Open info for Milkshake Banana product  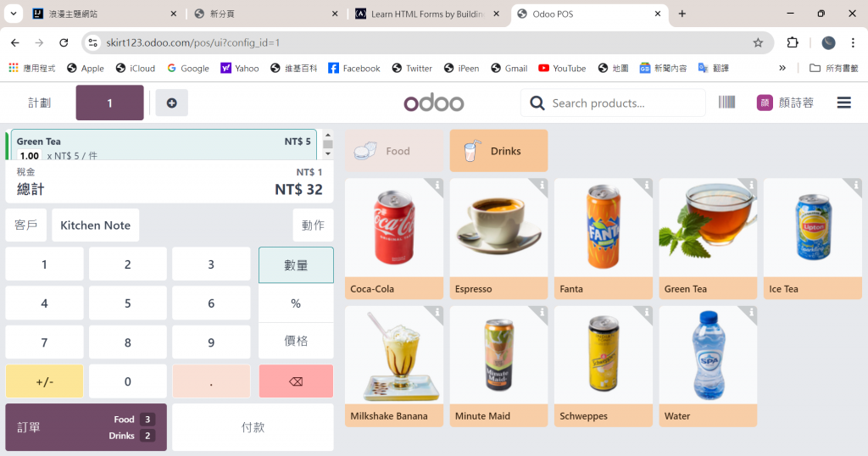pos(437,313)
